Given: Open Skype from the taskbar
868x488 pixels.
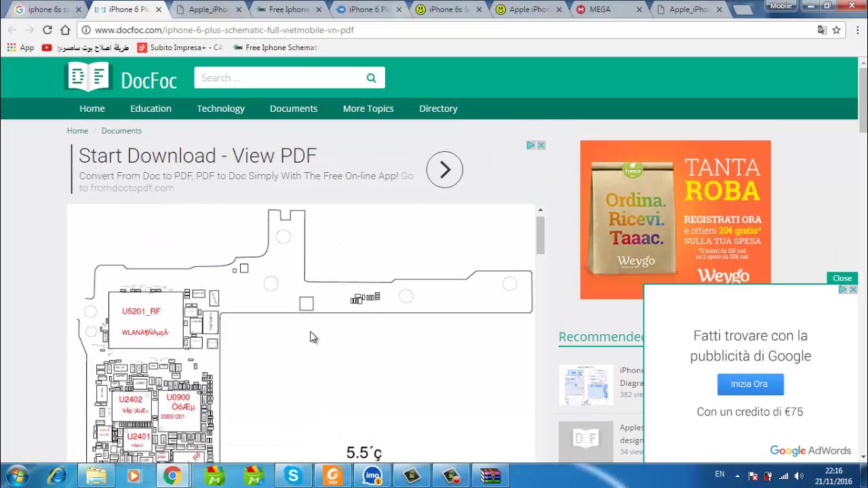Looking at the screenshot, I should click(x=293, y=476).
